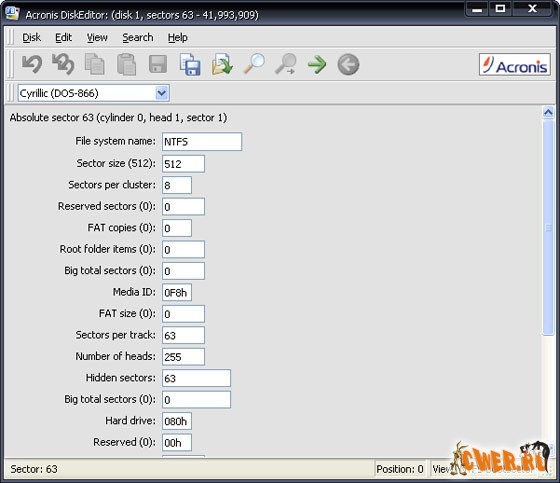Open the View menu
The width and height of the screenshot is (560, 483).
tap(97, 38)
